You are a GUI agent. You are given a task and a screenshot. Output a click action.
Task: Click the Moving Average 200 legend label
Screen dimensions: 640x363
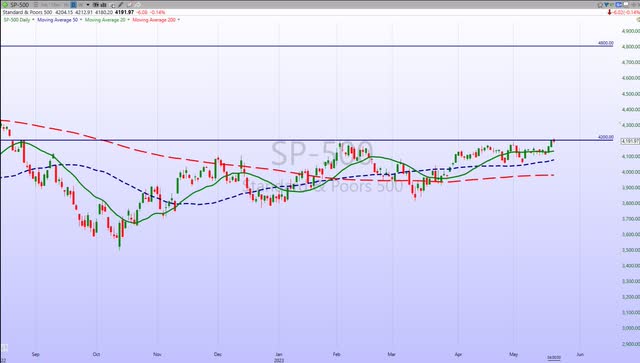[x=154, y=20]
